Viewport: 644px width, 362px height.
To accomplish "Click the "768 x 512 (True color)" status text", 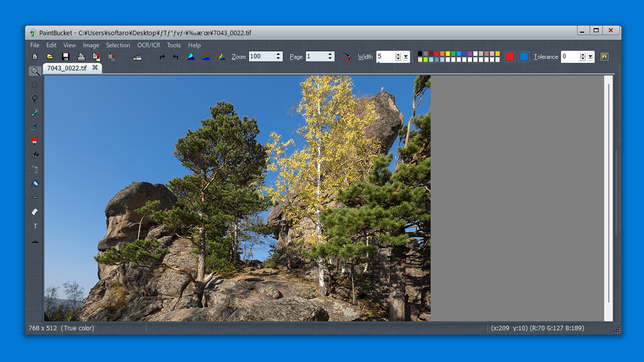I will pos(61,328).
